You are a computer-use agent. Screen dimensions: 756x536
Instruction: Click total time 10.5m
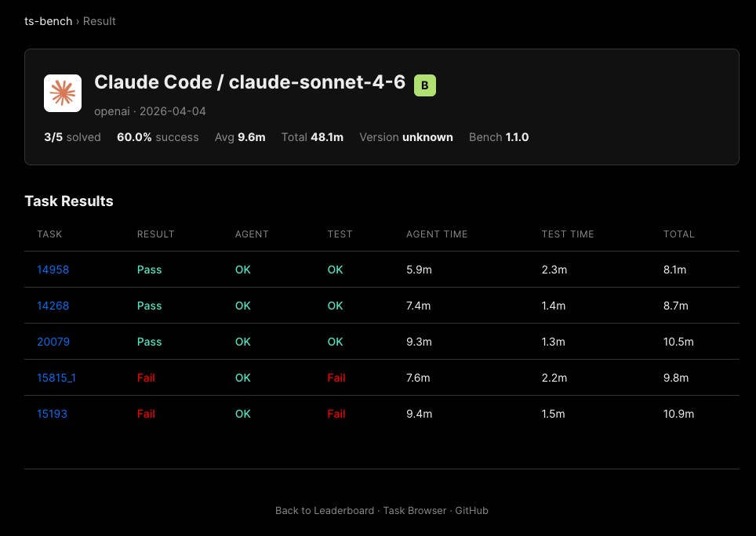(x=678, y=342)
